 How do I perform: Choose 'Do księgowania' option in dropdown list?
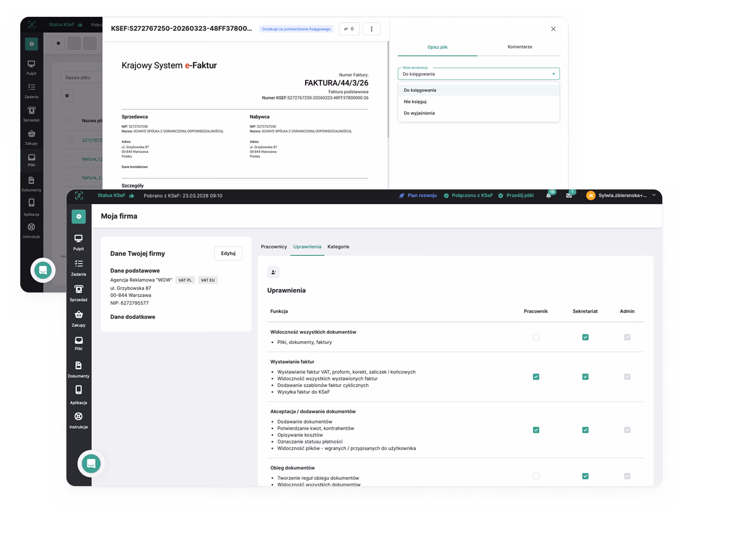pos(478,90)
